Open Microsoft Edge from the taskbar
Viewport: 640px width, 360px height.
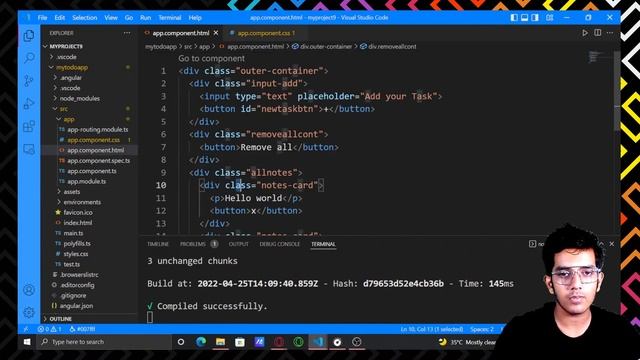click(201, 342)
